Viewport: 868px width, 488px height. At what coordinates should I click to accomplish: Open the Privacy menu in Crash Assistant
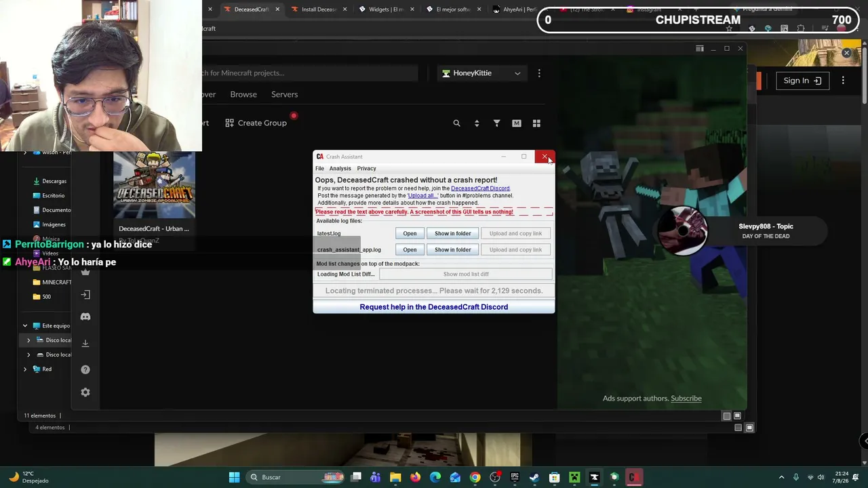pos(366,168)
